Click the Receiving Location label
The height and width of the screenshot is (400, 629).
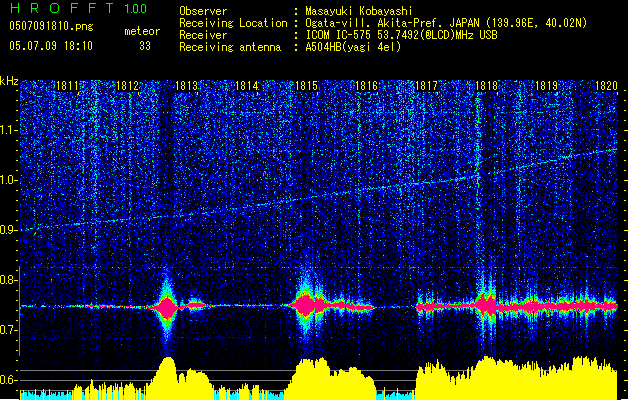tap(233, 23)
